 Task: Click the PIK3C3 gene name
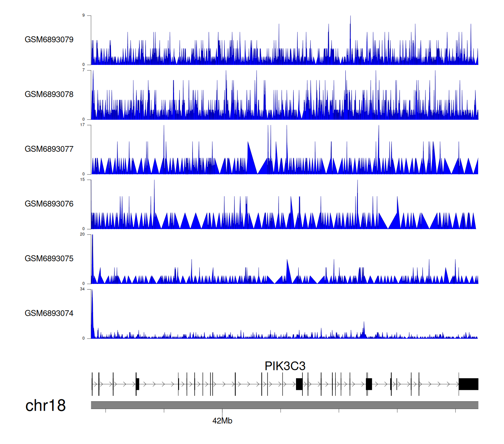point(285,366)
